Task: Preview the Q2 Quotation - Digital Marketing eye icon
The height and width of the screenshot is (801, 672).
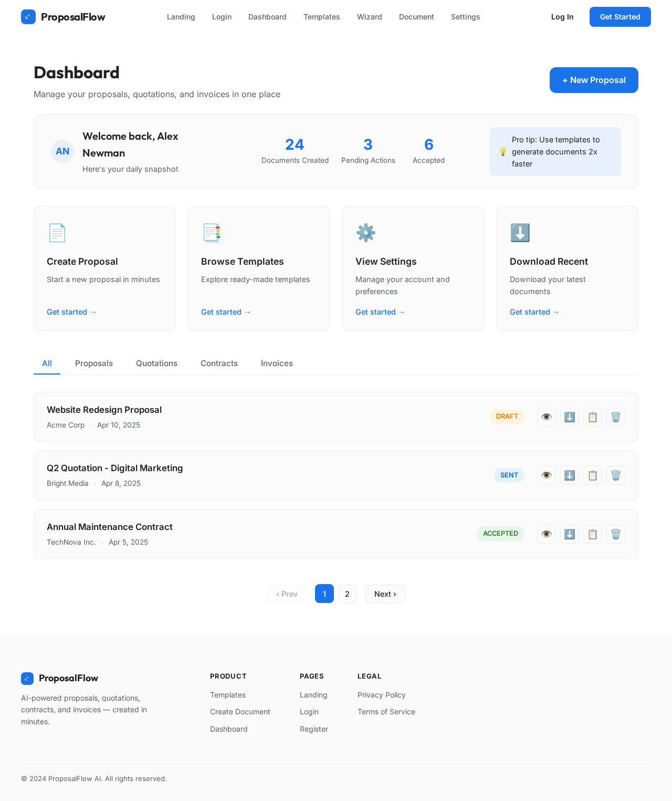Action: [x=547, y=475]
